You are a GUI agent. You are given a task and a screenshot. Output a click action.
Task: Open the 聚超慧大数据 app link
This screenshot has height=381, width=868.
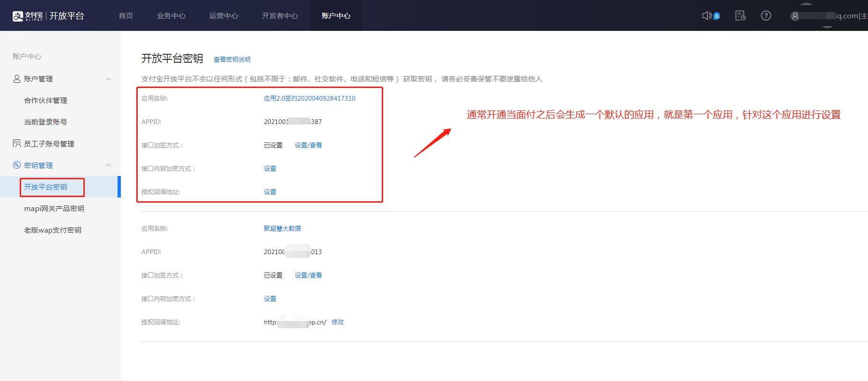pos(282,228)
